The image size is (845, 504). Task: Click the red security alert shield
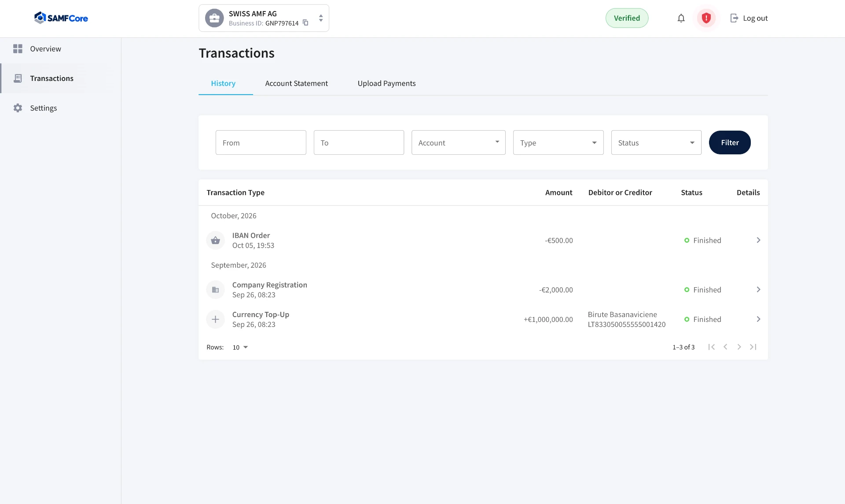click(x=706, y=18)
